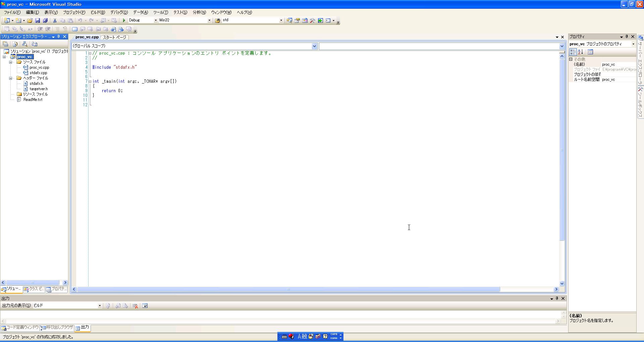The image size is (644, 342).
Task: Click the Save All icon
Action: 45,20
